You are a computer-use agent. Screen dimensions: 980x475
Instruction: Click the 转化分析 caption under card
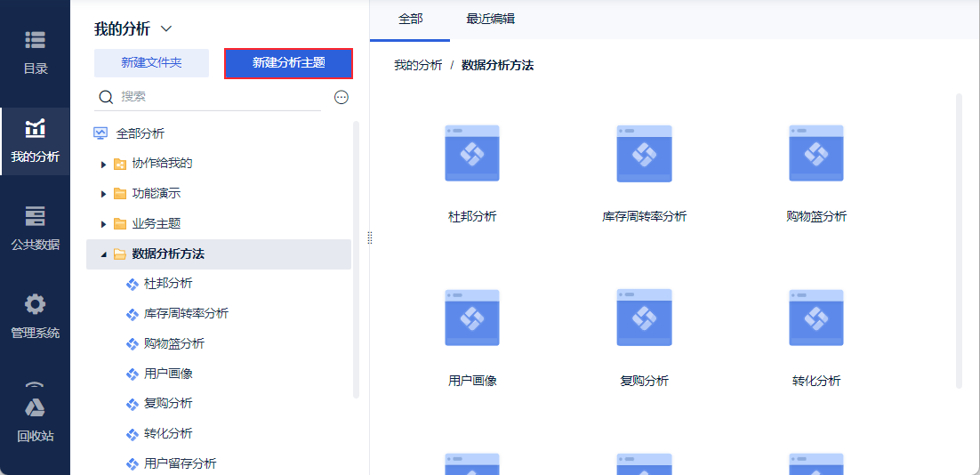click(816, 381)
